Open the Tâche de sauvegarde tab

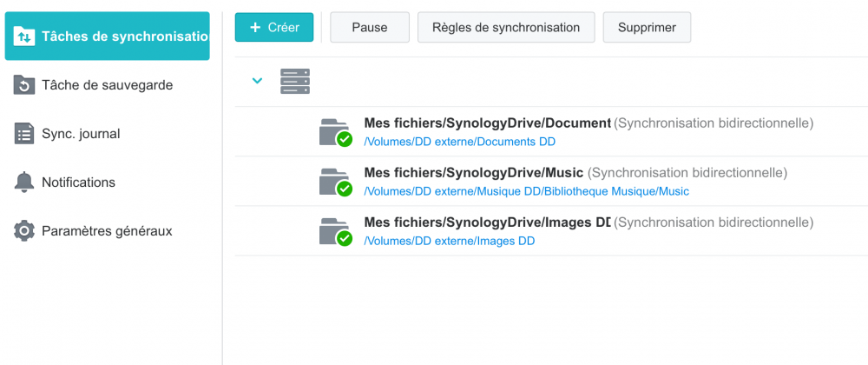(x=107, y=85)
